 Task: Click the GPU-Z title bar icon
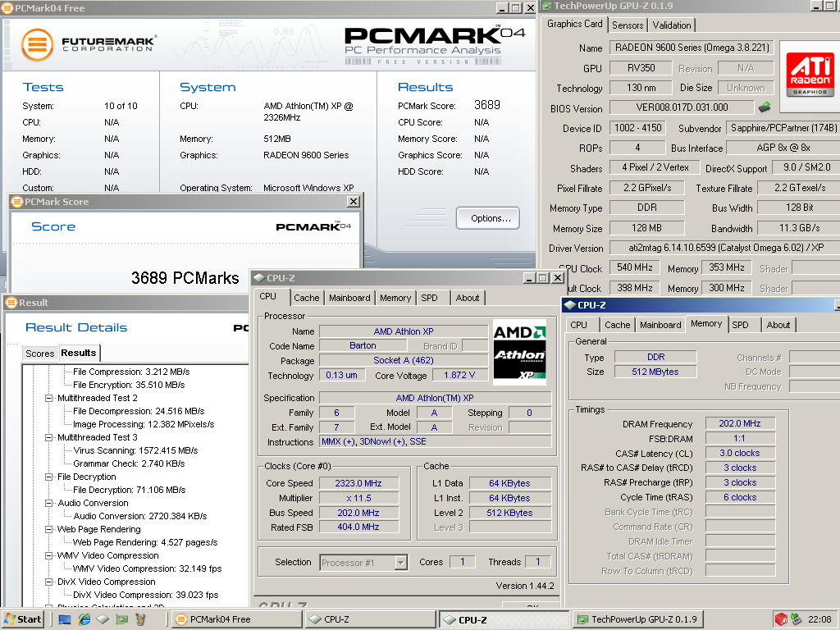pos(546,6)
